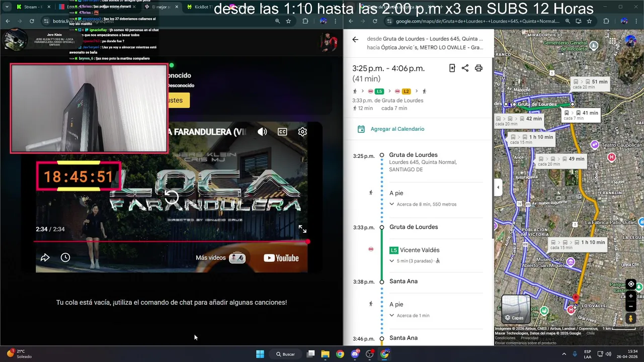Click Gruta de Lourdes 3:25 p.m. stop

[x=413, y=155]
